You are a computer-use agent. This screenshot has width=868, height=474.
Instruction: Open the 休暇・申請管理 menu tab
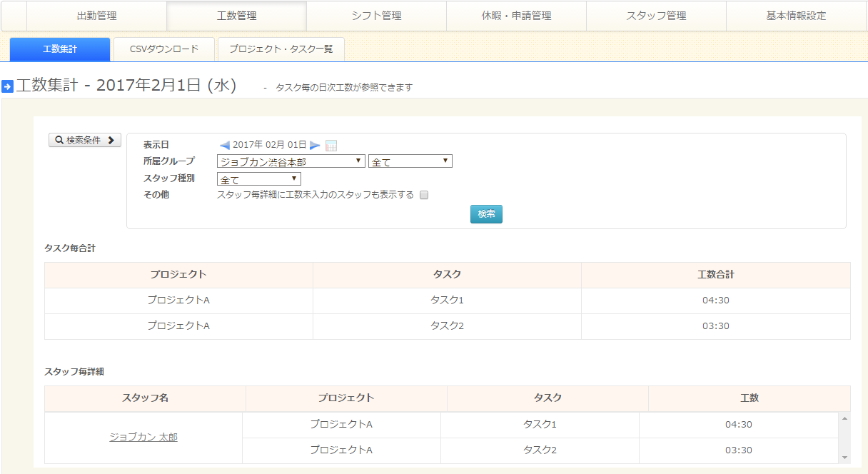[x=516, y=16]
